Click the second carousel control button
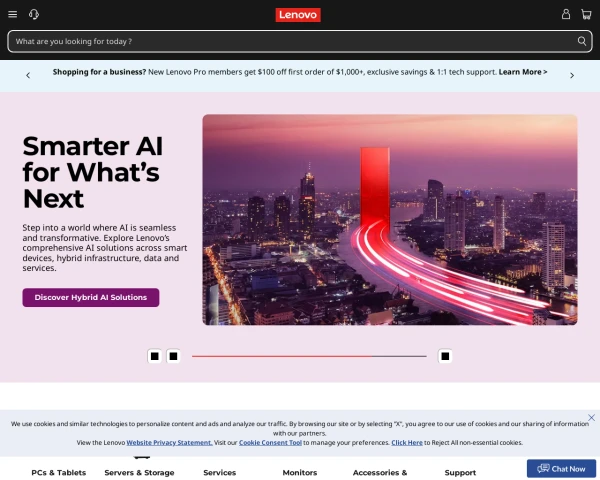This screenshot has width=600, height=480. tap(173, 356)
